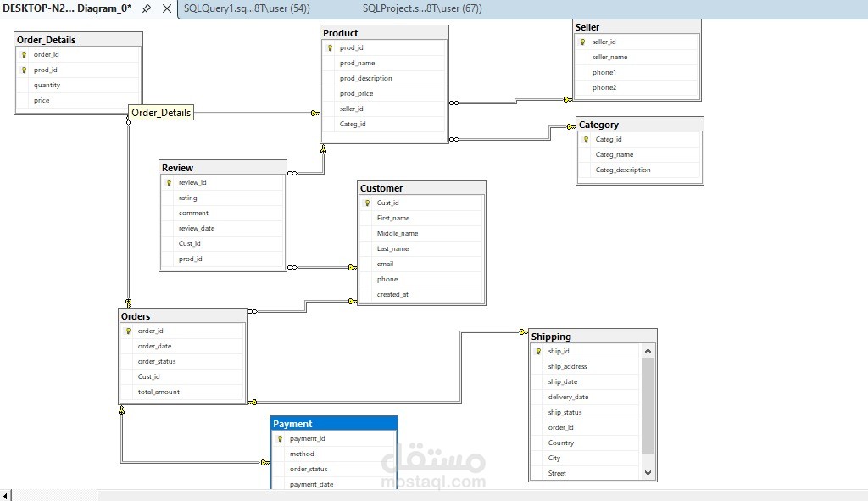
Task: Select the Shipping table title bar
Action: pos(593,337)
